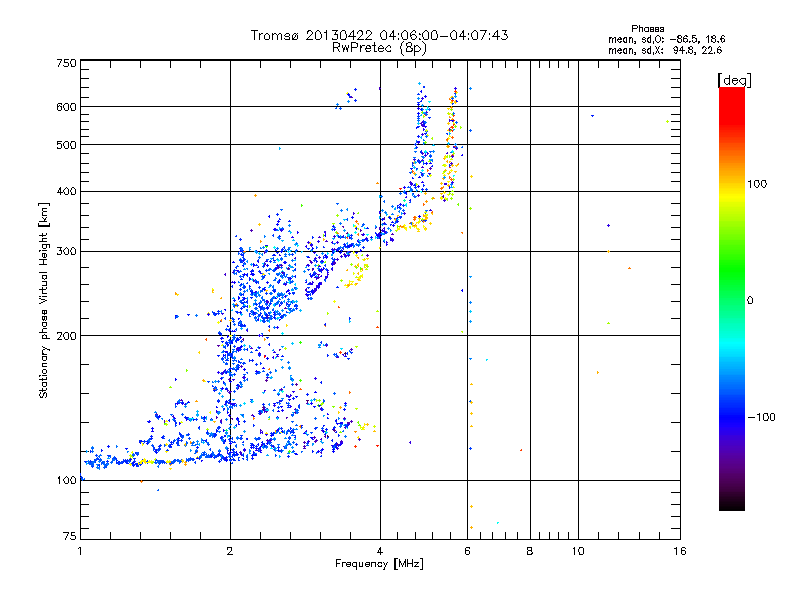Click the y-axis tick label '400'
Image resolution: width=800 pixels, height=600 pixels.
[x=66, y=192]
